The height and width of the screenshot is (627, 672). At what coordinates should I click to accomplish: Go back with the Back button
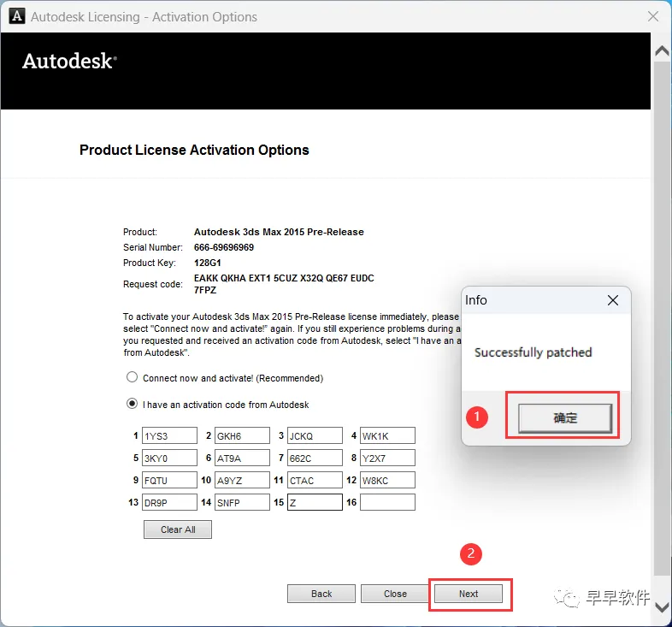[x=321, y=594]
